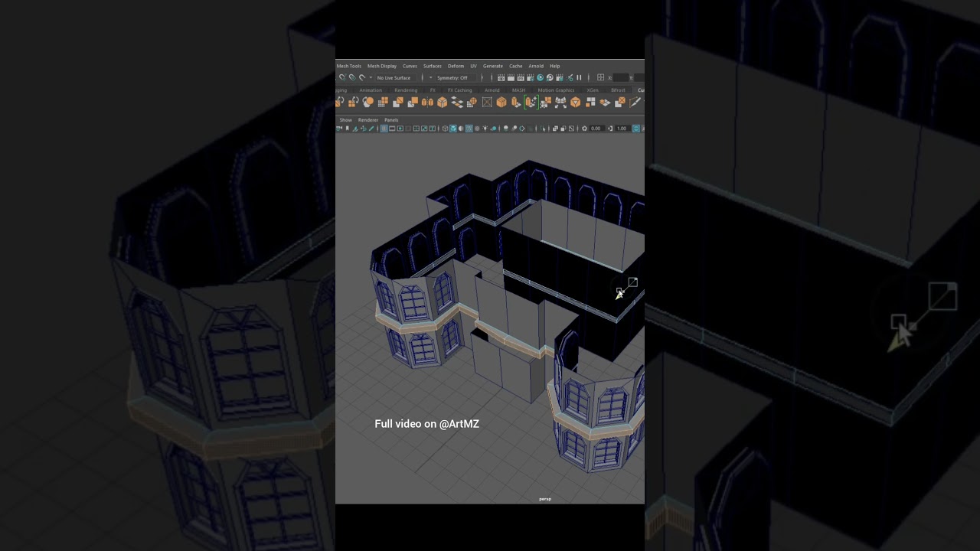This screenshot has width=980, height=551.
Task: Switch to the Motion Graphics shelf tab
Action: (556, 90)
